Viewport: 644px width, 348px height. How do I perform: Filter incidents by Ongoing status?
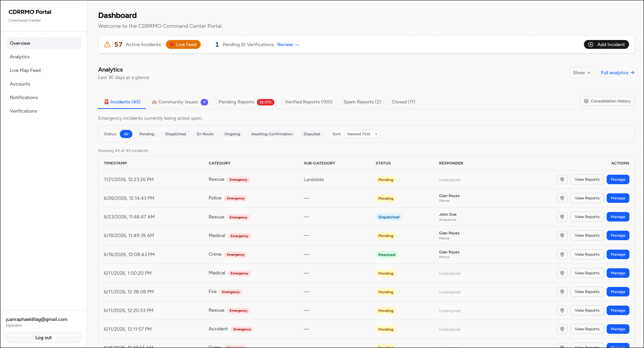point(232,134)
